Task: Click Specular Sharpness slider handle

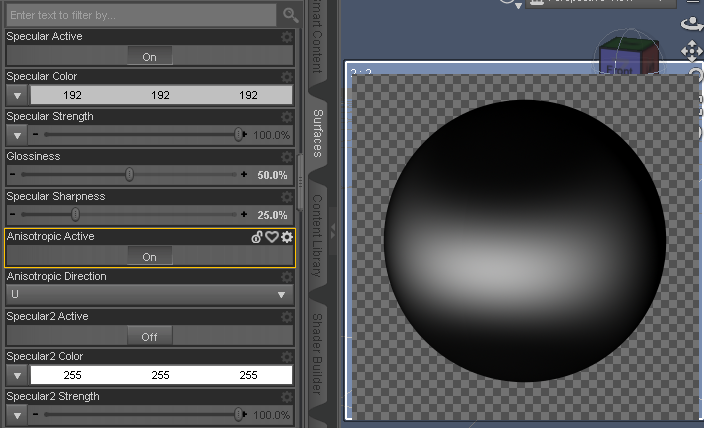Action: (x=75, y=214)
